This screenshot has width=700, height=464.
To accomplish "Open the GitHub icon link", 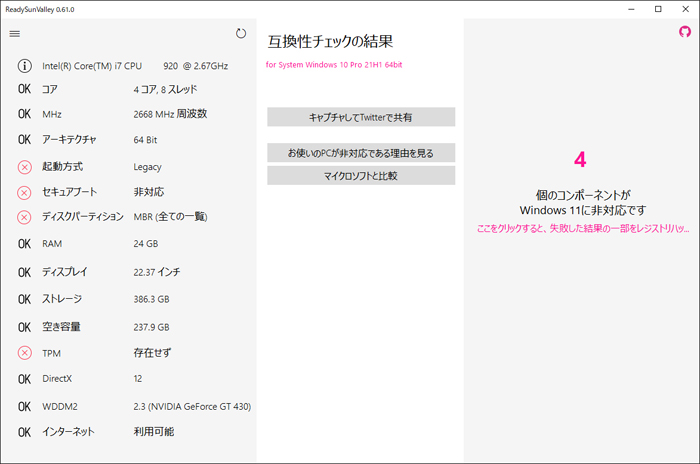I will pos(685,32).
